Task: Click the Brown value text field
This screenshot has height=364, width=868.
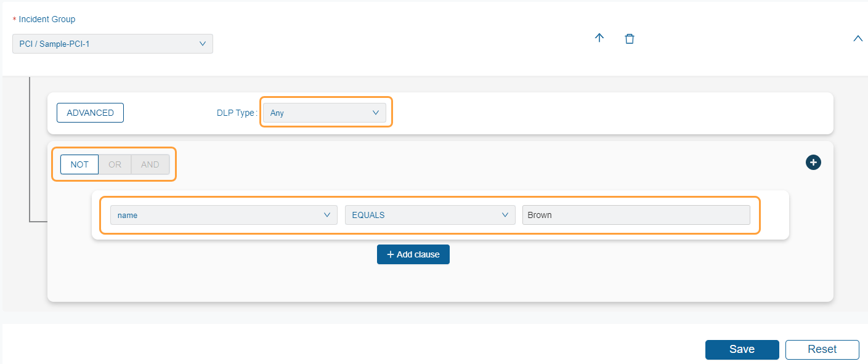Action: pyautogui.click(x=636, y=215)
